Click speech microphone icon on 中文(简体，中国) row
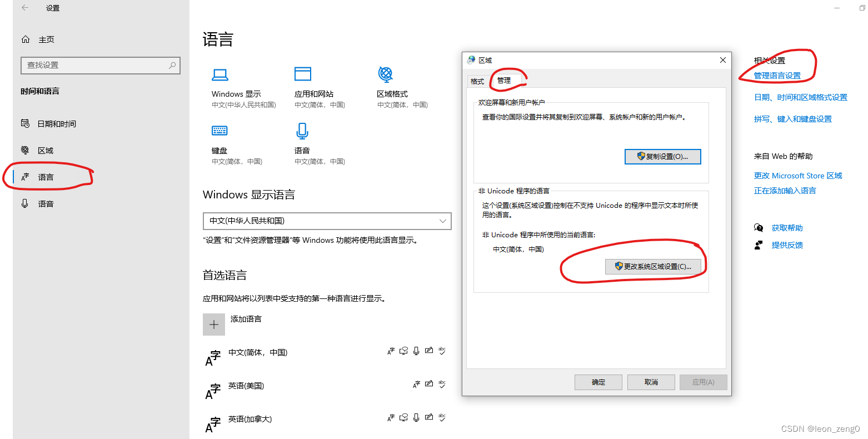This screenshot has height=439, width=868. pyautogui.click(x=416, y=351)
